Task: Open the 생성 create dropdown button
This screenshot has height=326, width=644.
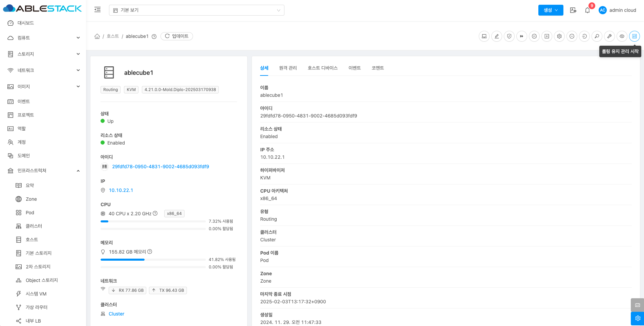Action: (551, 10)
